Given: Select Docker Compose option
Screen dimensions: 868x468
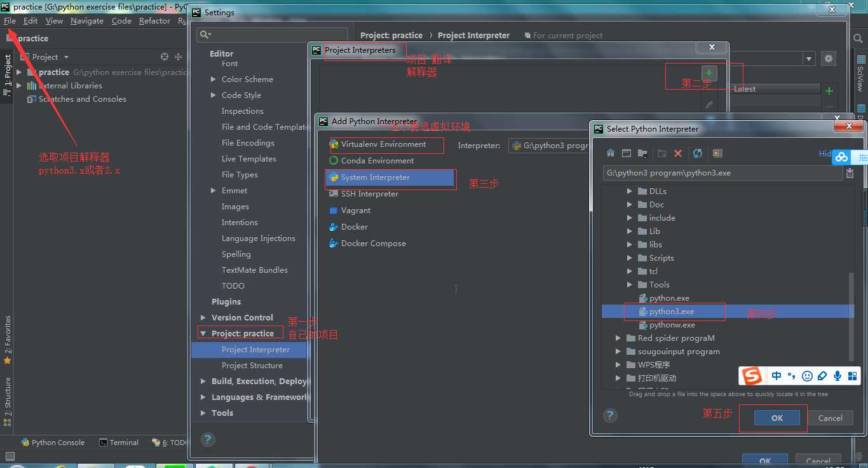Looking at the screenshot, I should click(367, 244).
